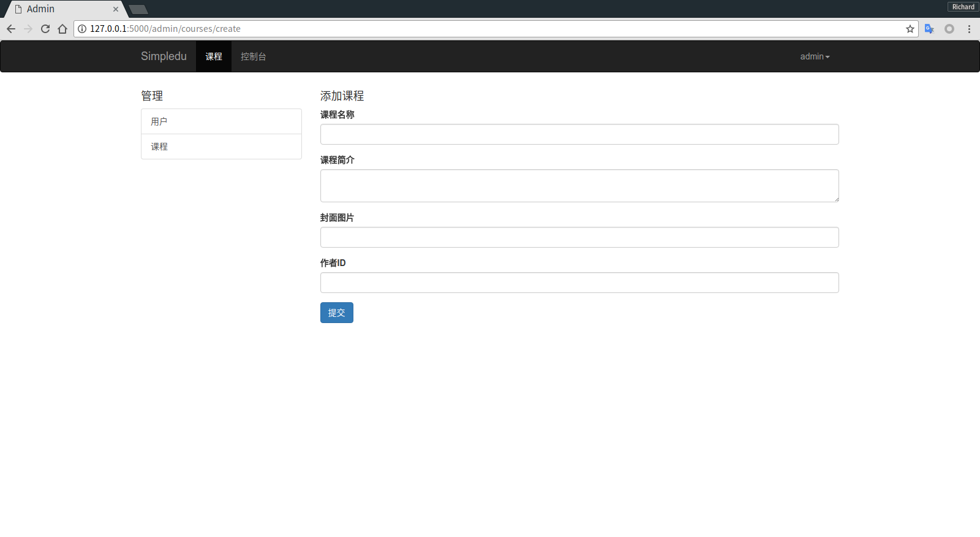
Task: Click the Richard profile button
Action: click(963, 7)
